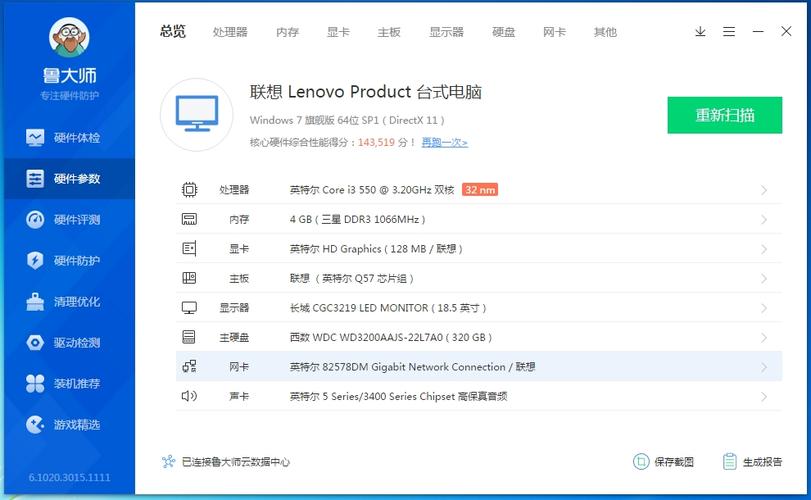Switch to the 显卡 tab

(338, 32)
